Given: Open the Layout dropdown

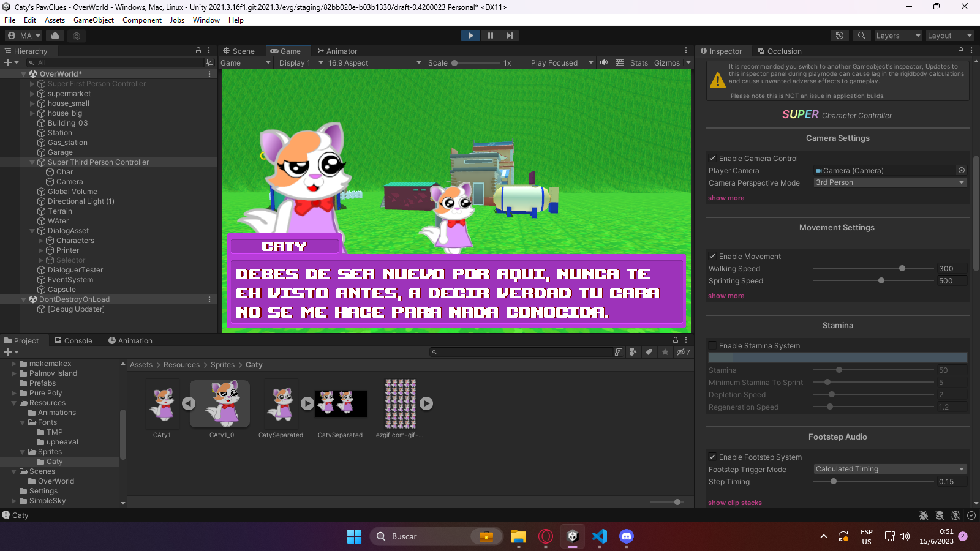Looking at the screenshot, I should pos(949,36).
